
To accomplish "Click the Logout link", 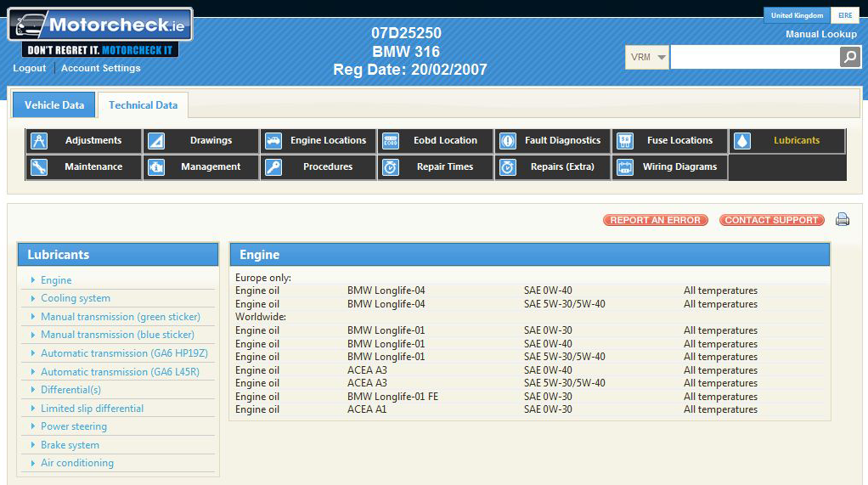I will tap(30, 68).
